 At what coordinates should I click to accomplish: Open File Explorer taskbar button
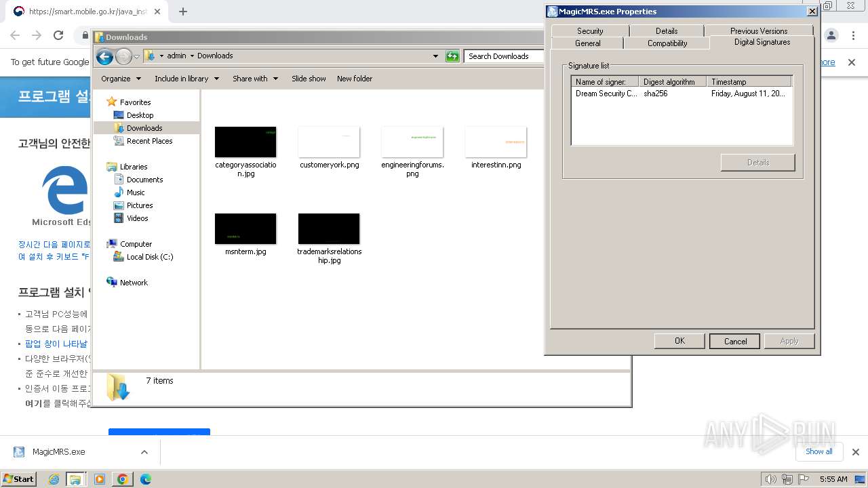(x=75, y=479)
